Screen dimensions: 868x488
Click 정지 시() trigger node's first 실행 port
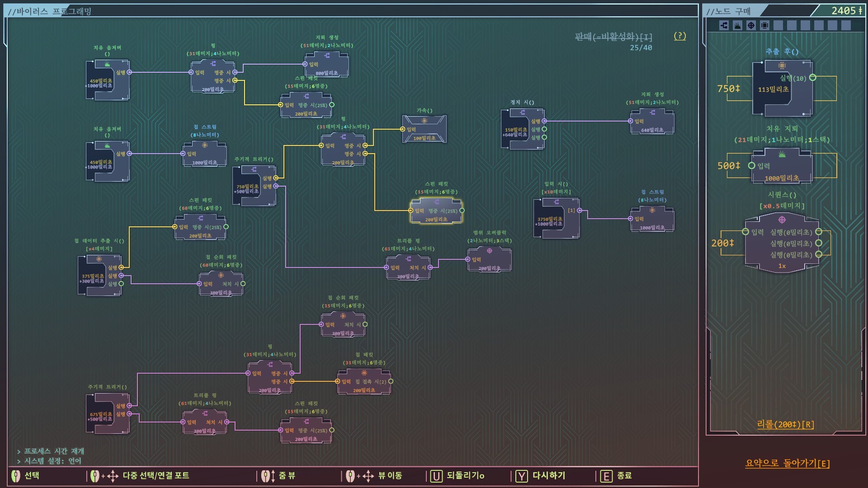pyautogui.click(x=544, y=121)
